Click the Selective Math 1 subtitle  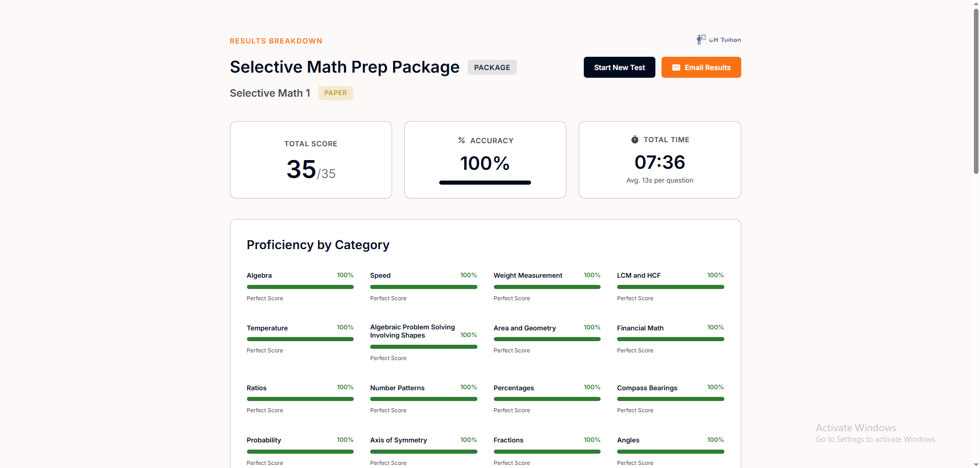(270, 93)
